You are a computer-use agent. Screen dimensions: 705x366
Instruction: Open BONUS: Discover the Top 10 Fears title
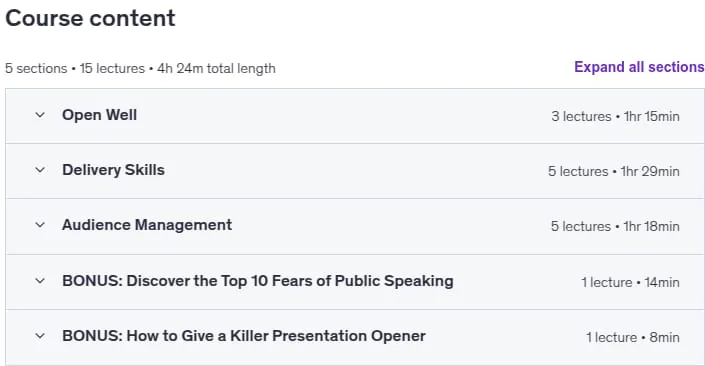pyautogui.click(x=258, y=281)
